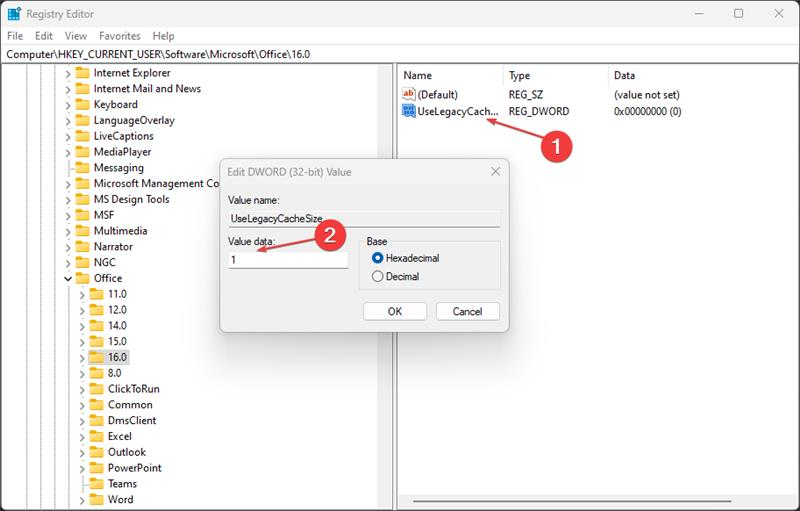
Task: Click the (value not set) data cell
Action: 646,95
